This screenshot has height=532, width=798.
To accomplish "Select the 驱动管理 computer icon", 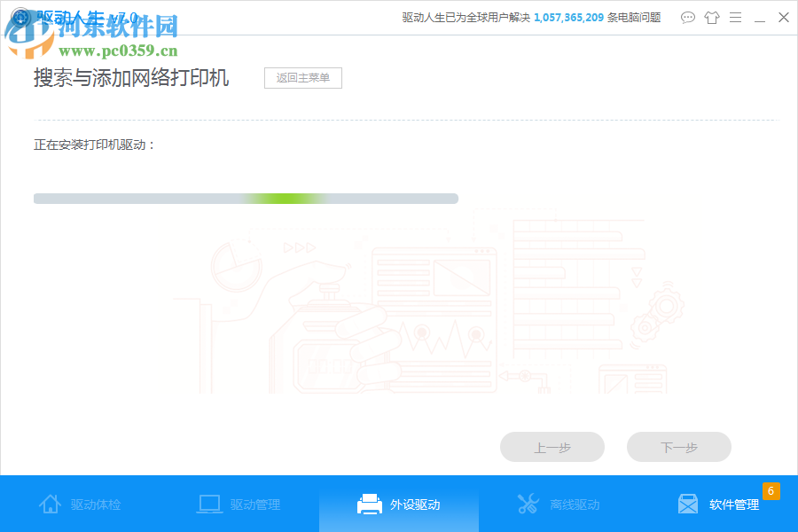I will (209, 503).
